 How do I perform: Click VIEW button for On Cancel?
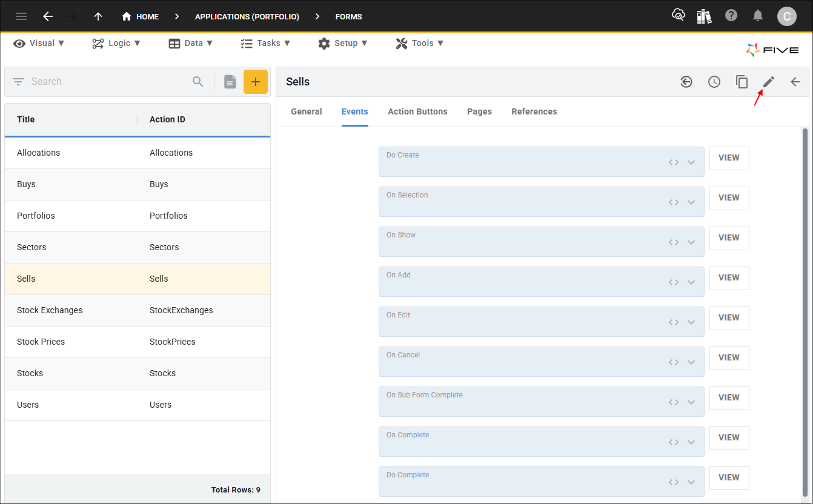(729, 358)
